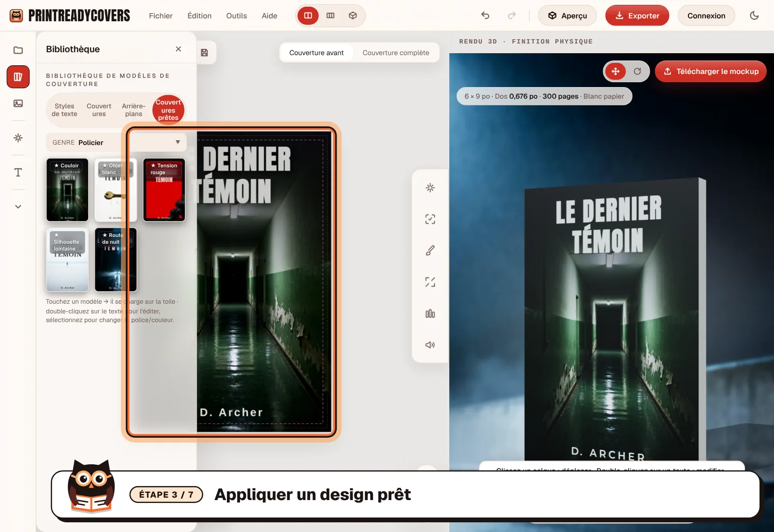The image size is (774, 532).
Task: Click the Exporter button
Action: click(637, 15)
